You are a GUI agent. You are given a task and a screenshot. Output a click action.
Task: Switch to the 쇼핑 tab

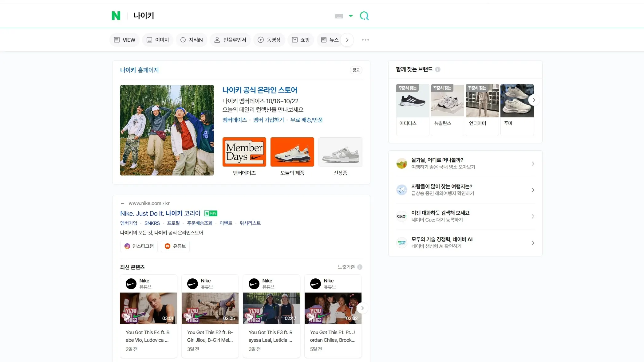coord(301,40)
